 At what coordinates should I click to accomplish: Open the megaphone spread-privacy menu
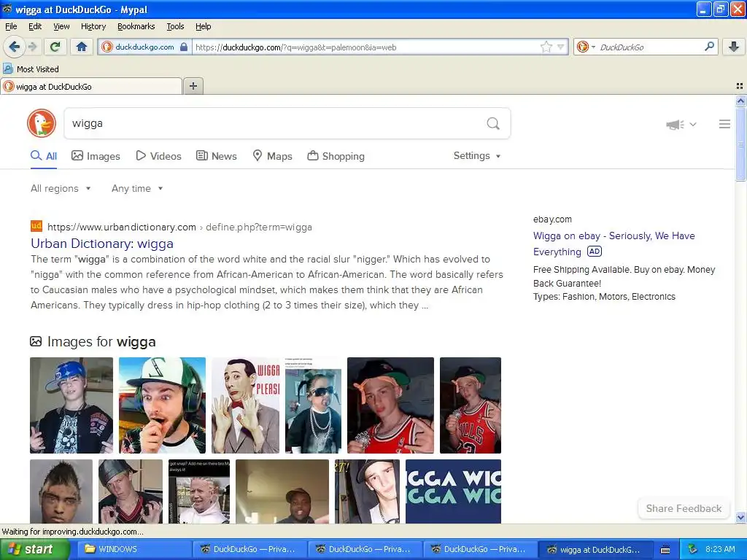coord(681,124)
